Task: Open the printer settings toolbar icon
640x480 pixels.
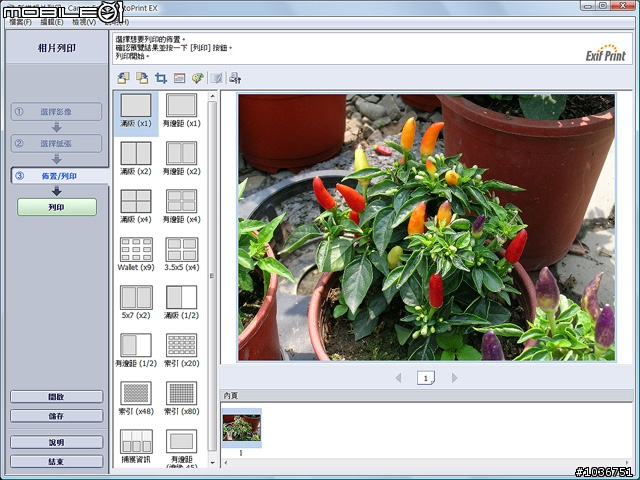Action: coord(235,78)
